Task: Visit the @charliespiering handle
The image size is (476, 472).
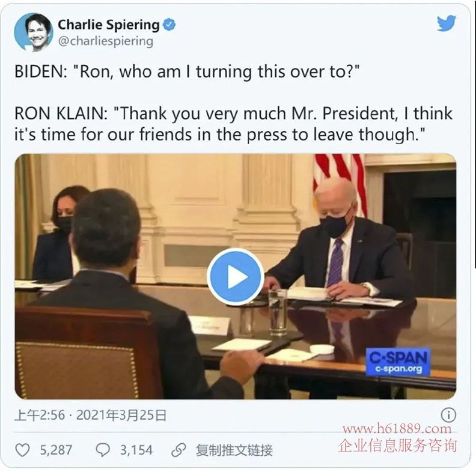Action: click(x=106, y=41)
